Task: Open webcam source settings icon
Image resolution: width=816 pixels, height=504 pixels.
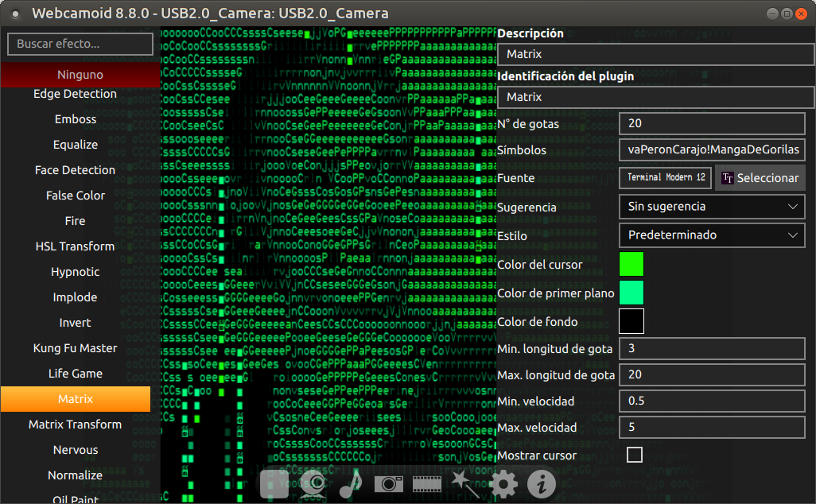Action: pos(313,483)
